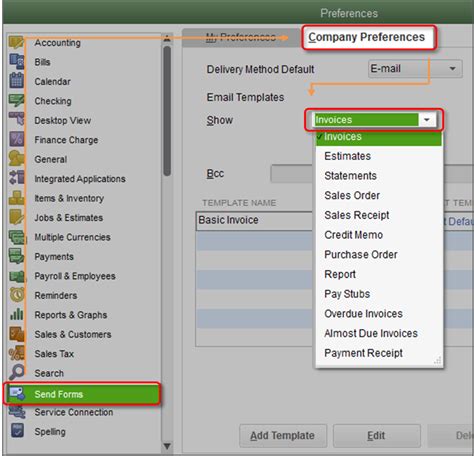Pick Payment Receipt from dropdown list
This screenshot has height=456, width=474.
click(379, 353)
